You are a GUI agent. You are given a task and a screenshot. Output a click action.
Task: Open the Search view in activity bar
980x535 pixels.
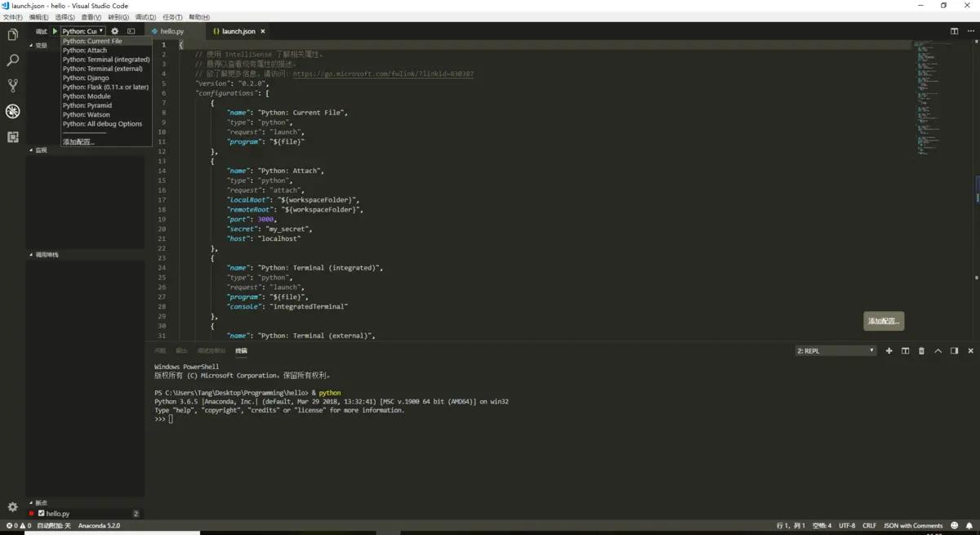pos(12,60)
